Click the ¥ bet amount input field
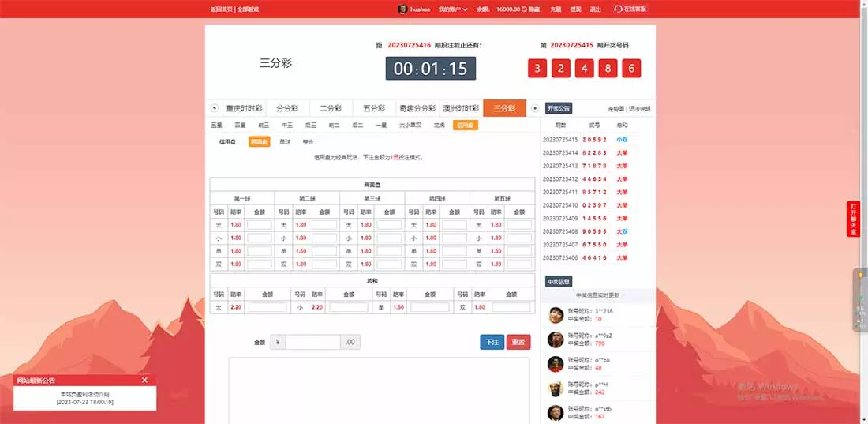This screenshot has width=868, height=424. click(x=312, y=342)
